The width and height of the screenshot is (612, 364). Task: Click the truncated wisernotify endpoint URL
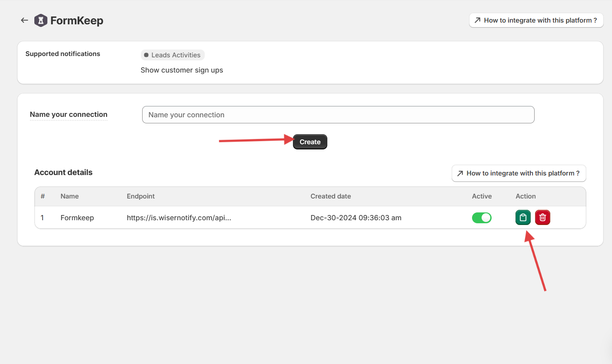(179, 218)
